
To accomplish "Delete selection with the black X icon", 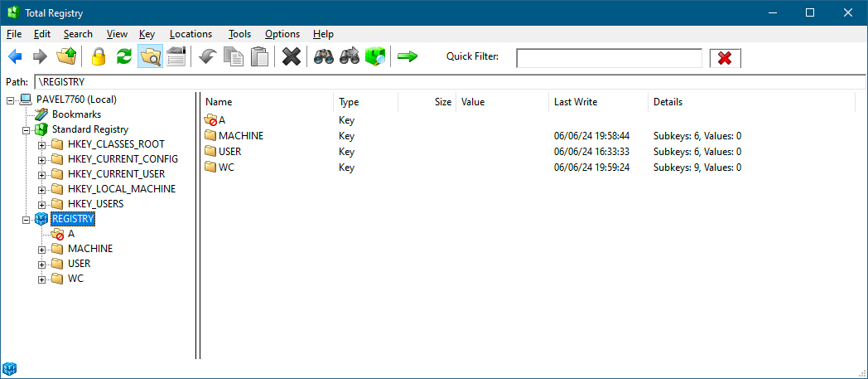I will (x=292, y=56).
